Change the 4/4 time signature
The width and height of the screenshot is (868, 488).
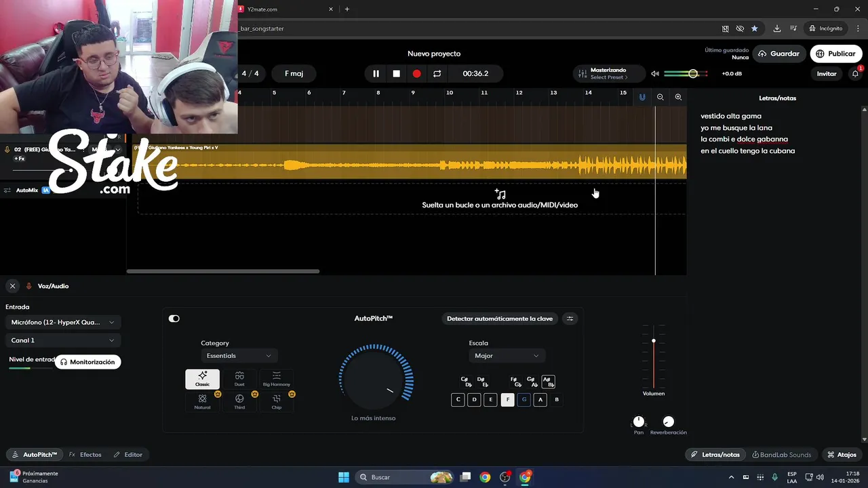pos(250,73)
